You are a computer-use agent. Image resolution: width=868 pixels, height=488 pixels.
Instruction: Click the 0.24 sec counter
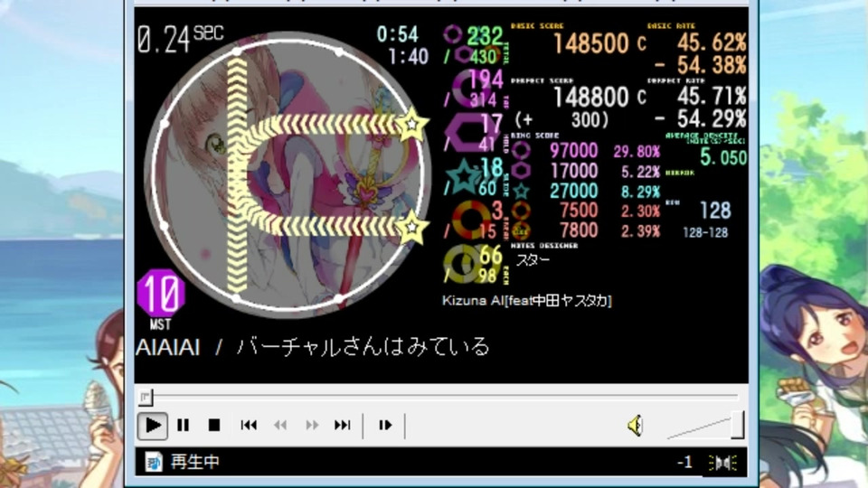coord(180,39)
